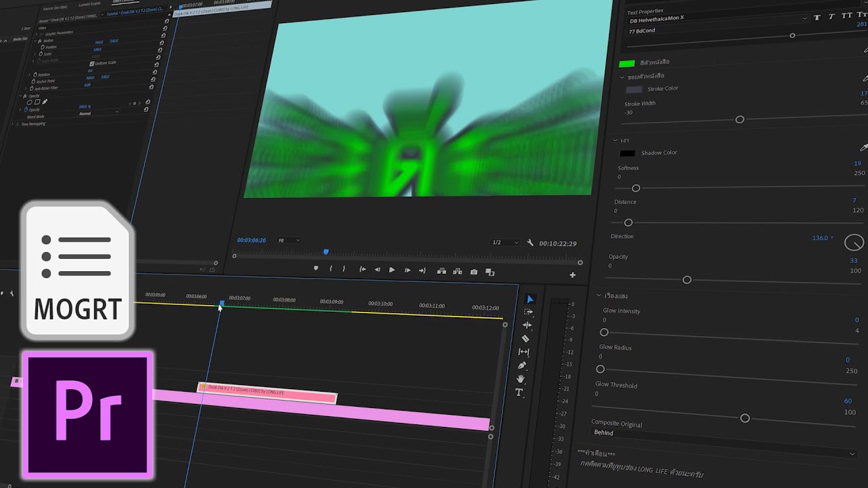Click ellipse mask tool under Opacity

(30, 102)
